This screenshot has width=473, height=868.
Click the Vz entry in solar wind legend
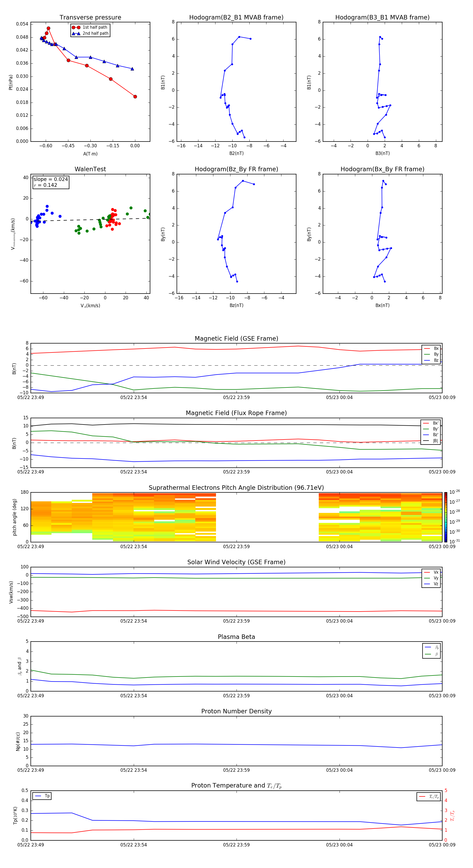431,584
